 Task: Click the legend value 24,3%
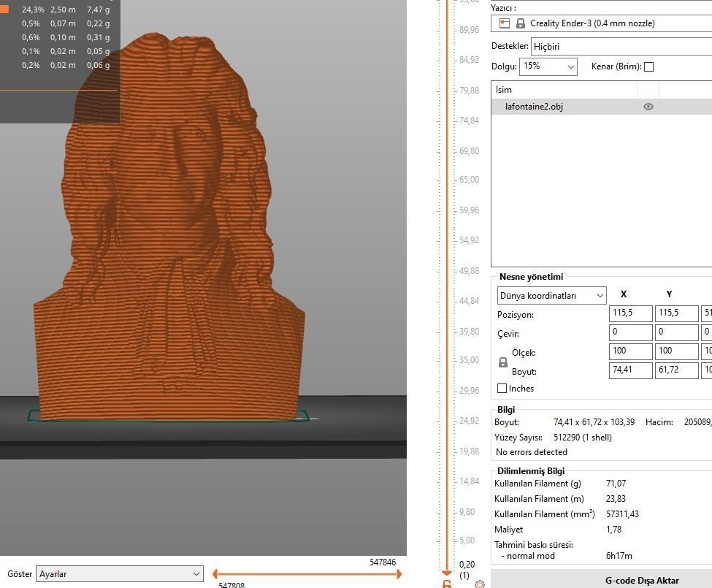pyautogui.click(x=33, y=9)
